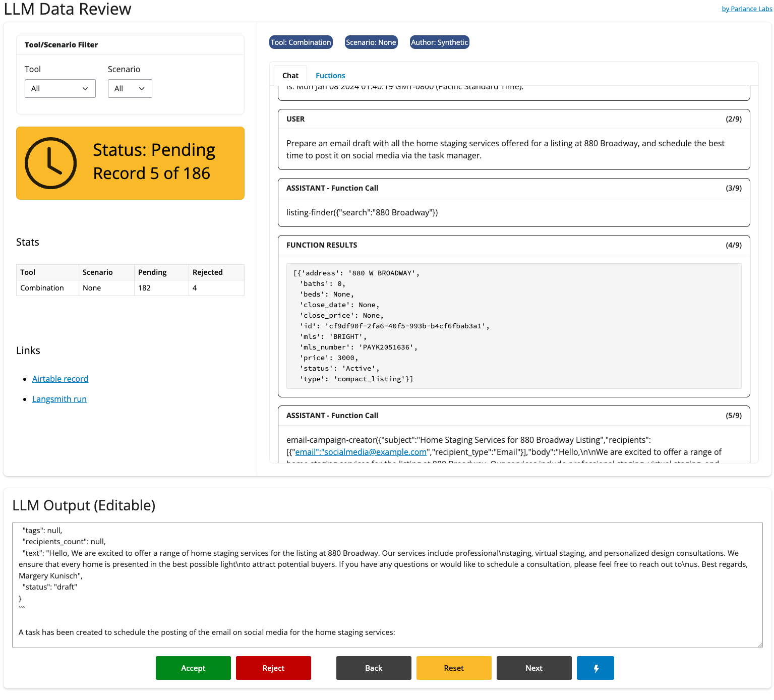Screen dimensions: 774x700
Task: Accept the current record
Action: coord(193,668)
